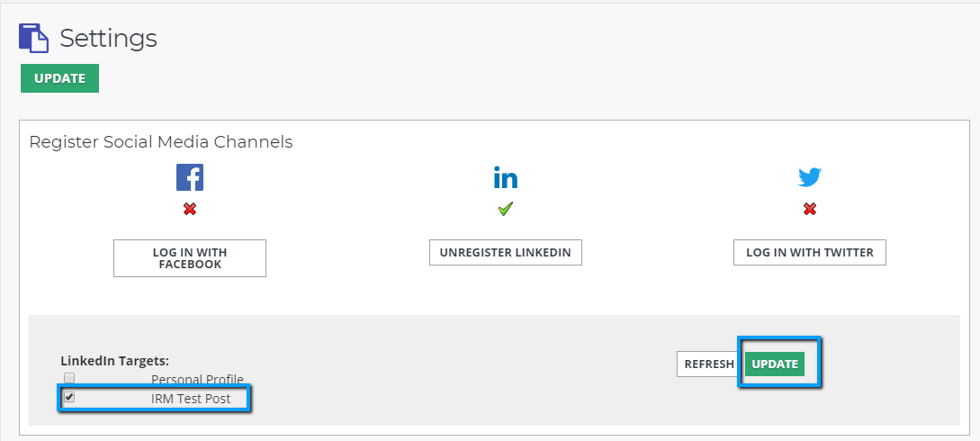Select the Personal Profile label text

(197, 379)
